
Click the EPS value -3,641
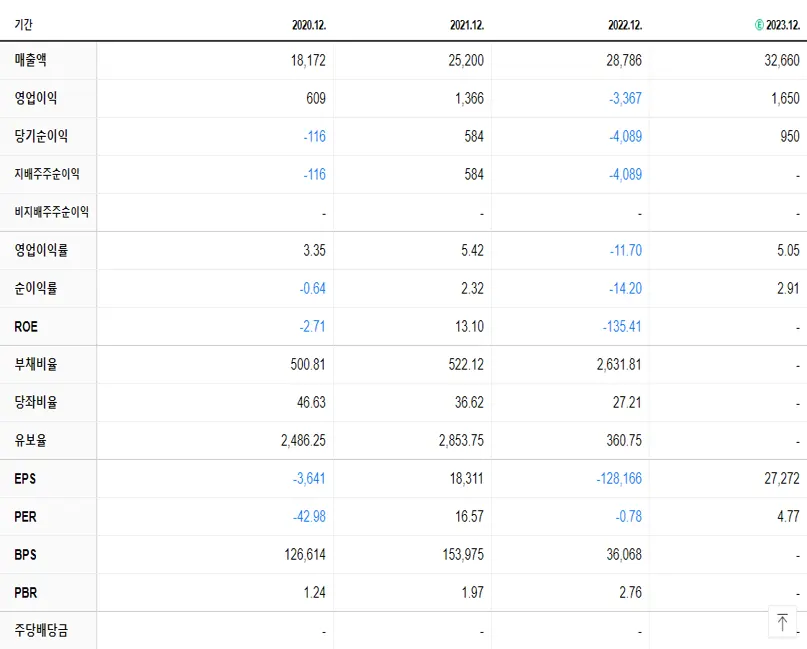(309, 479)
